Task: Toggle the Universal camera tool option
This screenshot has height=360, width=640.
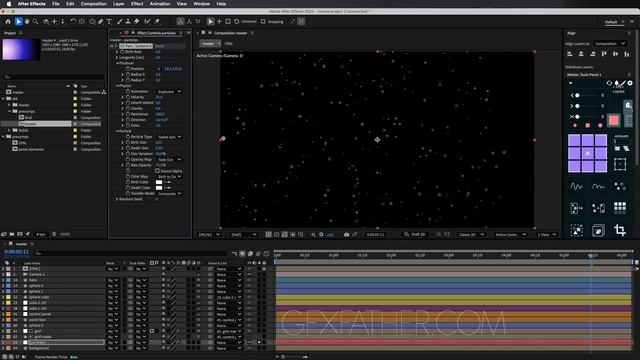Action: [x=246, y=22]
